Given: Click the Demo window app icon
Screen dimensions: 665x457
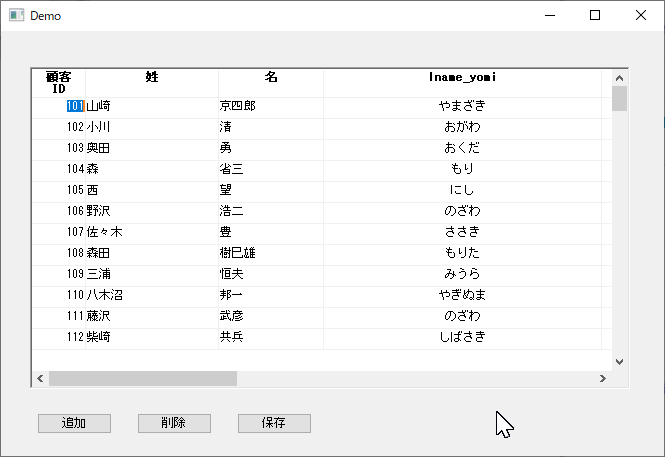Looking at the screenshot, I should point(16,16).
